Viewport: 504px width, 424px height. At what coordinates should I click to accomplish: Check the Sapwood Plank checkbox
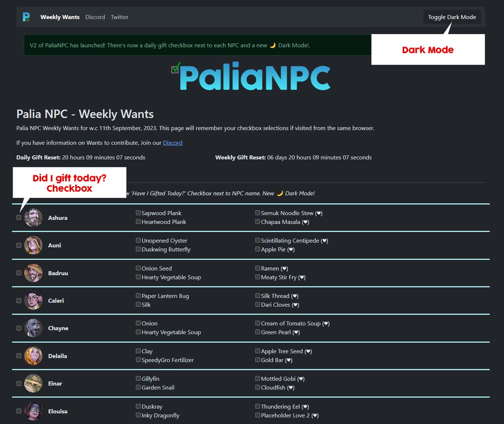[138, 213]
